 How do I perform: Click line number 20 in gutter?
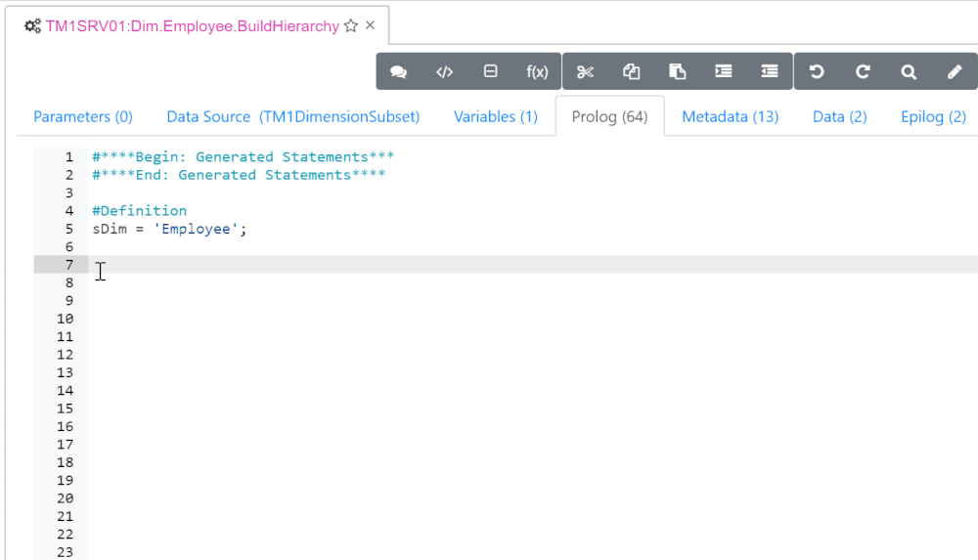tap(65, 498)
